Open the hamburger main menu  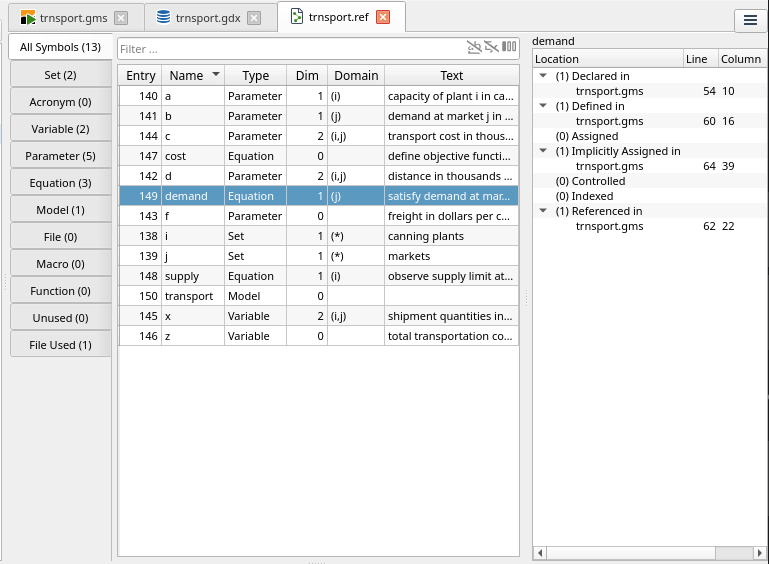point(750,20)
